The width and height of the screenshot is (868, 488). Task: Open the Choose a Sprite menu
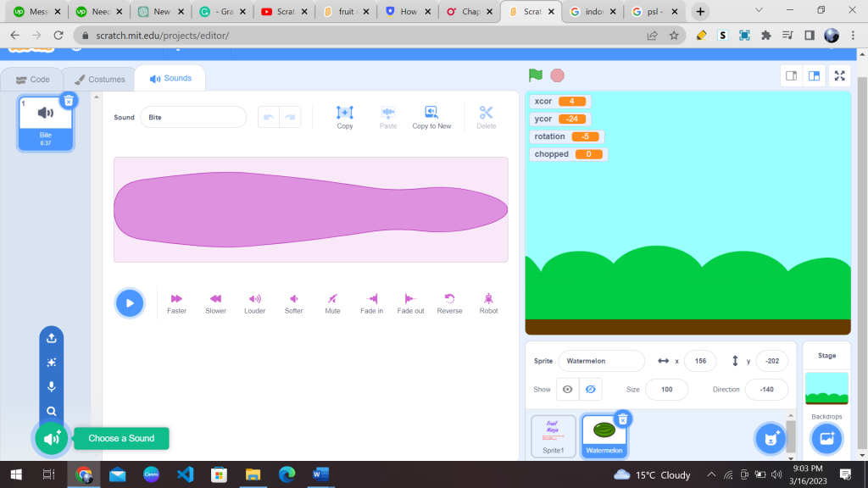click(770, 439)
